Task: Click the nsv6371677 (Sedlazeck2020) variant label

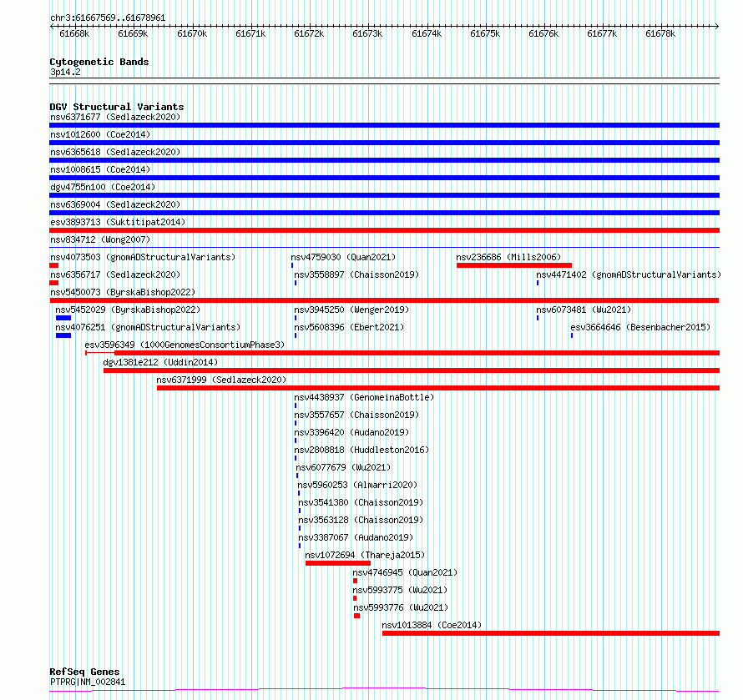Action: 115,117
